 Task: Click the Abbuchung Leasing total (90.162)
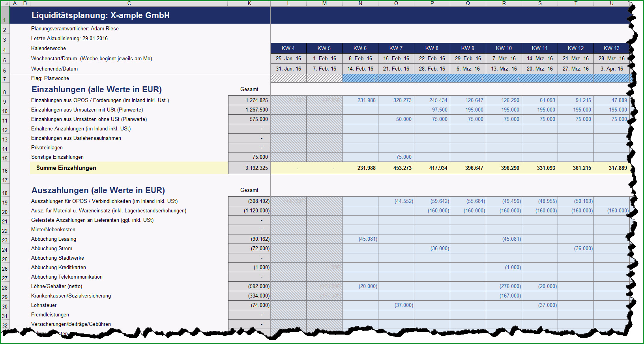[x=249, y=239]
